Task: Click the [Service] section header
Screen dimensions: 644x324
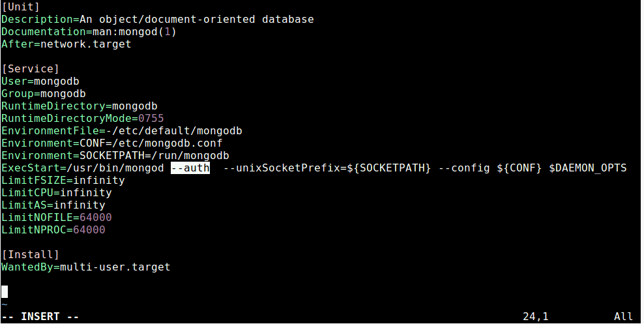Action: (x=31, y=68)
